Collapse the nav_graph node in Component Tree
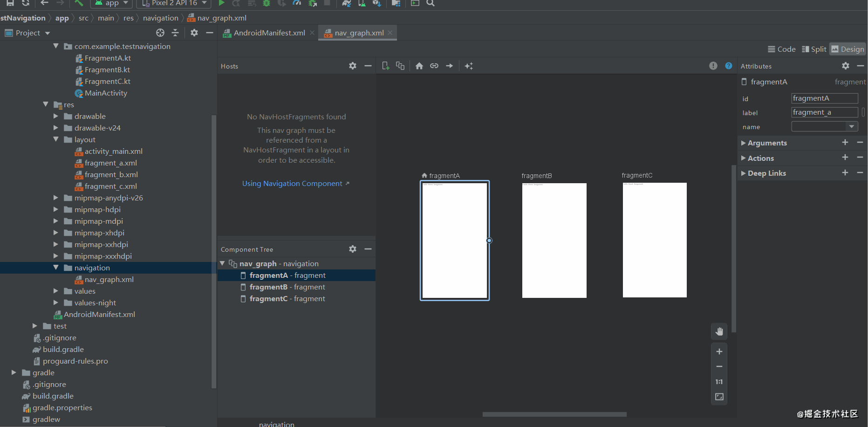This screenshot has height=427, width=868. pos(223,263)
